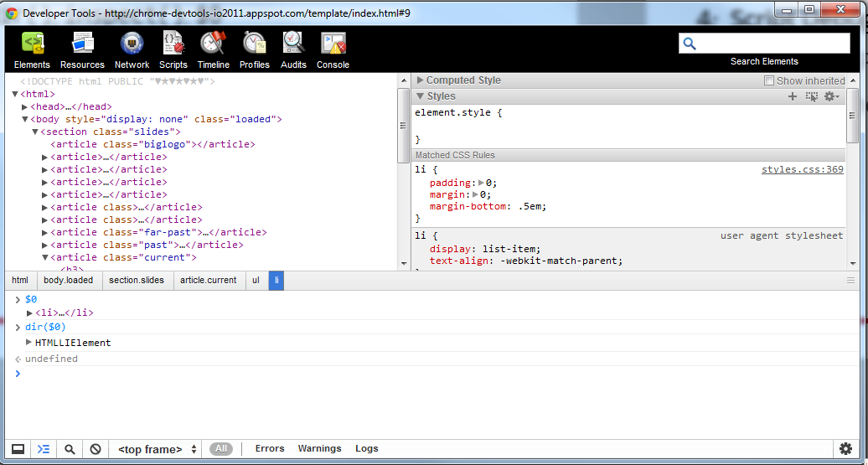Screen dimensions: 868x465
Task: Collapse the html node
Action: pyautogui.click(x=15, y=94)
